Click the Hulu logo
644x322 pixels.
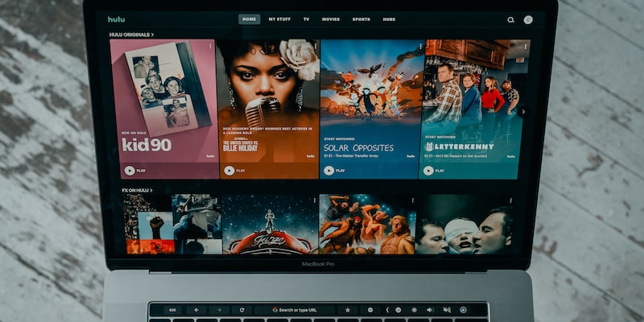click(x=116, y=19)
